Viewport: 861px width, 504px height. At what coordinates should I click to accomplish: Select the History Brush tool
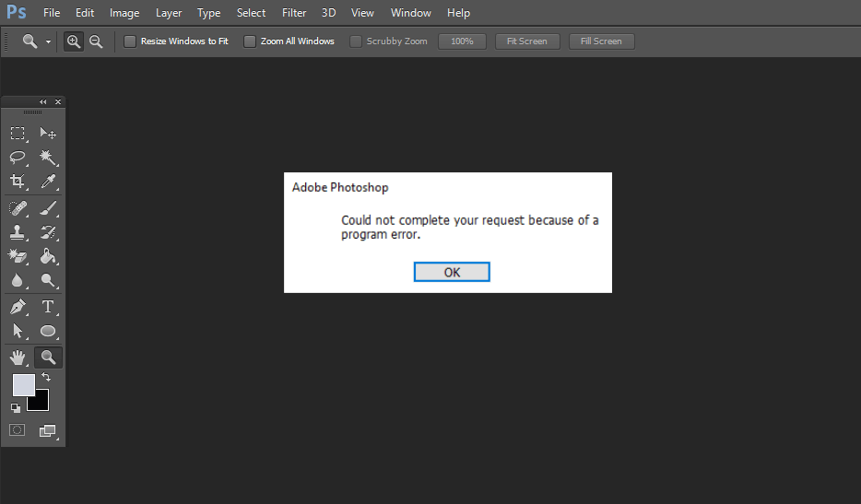(x=48, y=232)
